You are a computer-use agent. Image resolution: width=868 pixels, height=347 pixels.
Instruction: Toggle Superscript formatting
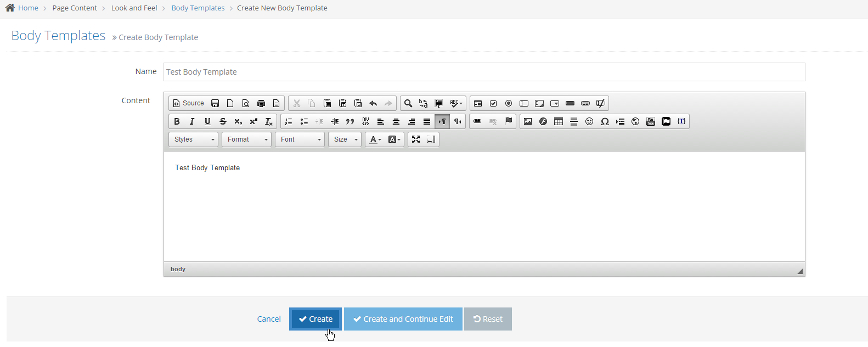tap(253, 121)
